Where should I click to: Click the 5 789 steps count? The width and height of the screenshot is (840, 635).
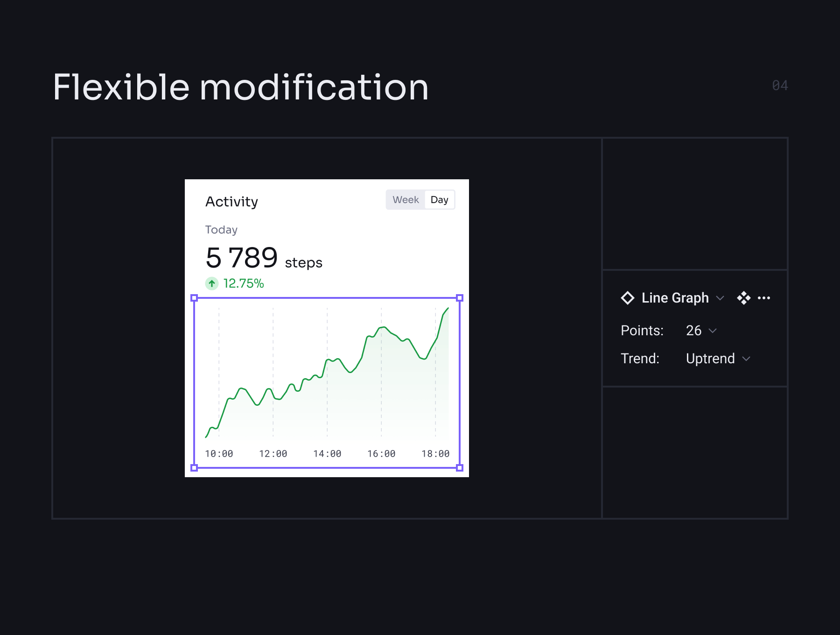[242, 258]
